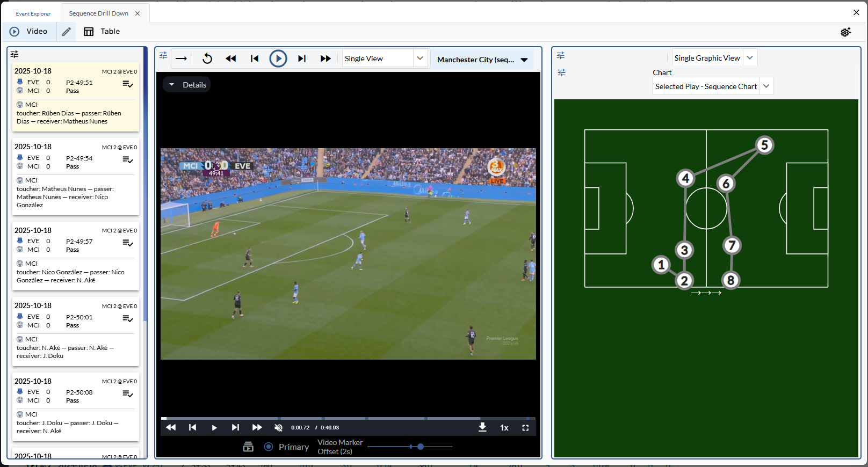
Task: Click sequence marker 1 on the pitch
Action: [x=661, y=265]
